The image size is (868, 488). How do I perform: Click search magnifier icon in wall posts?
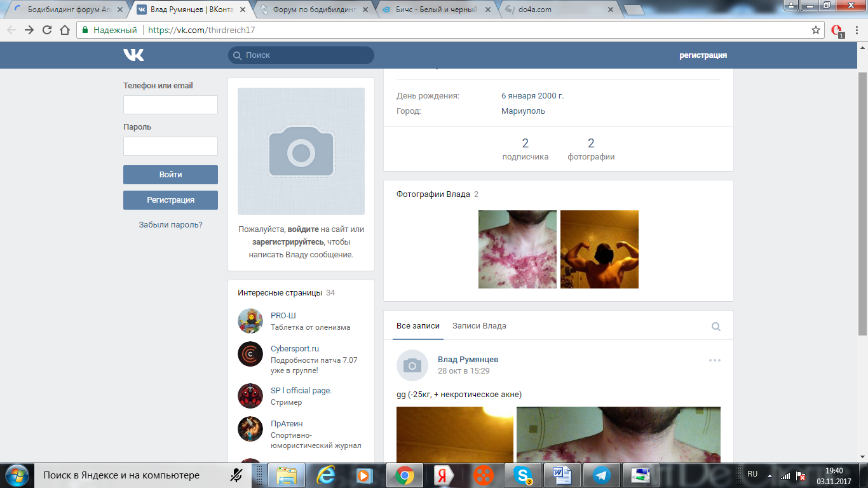pos(716,327)
